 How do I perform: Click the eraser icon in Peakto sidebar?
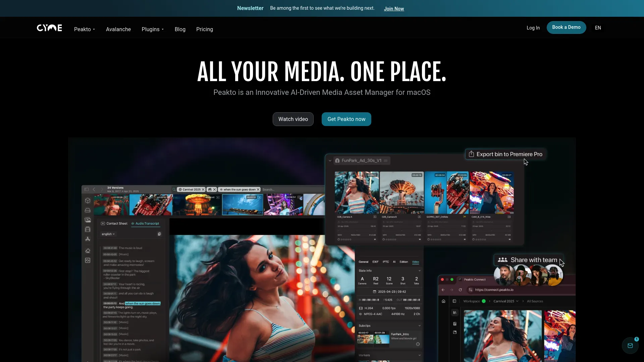click(88, 251)
